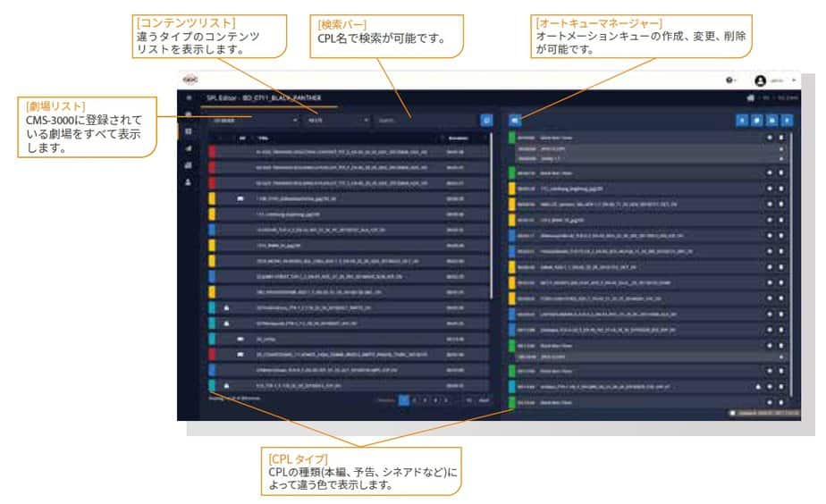826x504 pixels.
Task: Select the second green playlist row
Action: click(x=648, y=172)
